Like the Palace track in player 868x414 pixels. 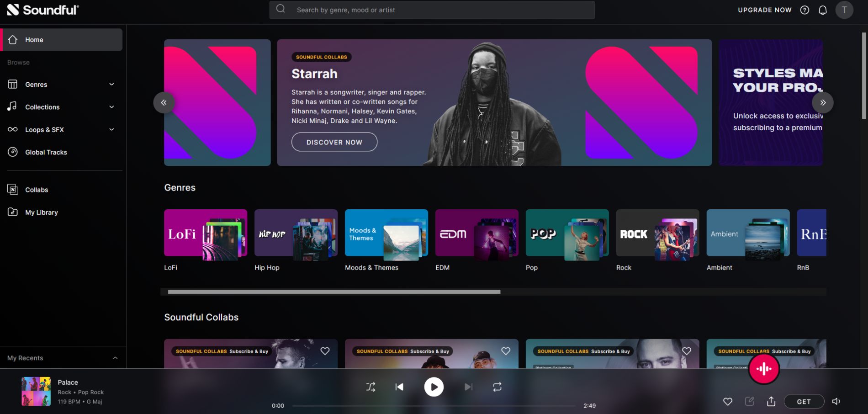pyautogui.click(x=728, y=401)
